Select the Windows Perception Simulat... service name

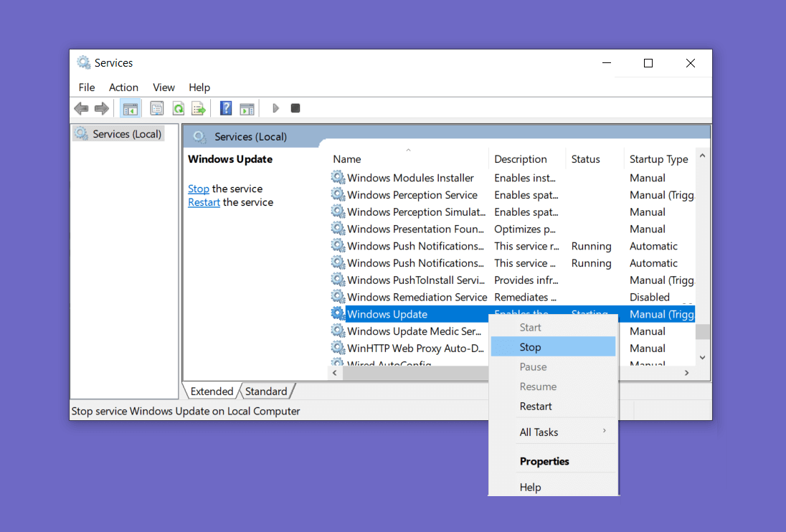point(417,212)
